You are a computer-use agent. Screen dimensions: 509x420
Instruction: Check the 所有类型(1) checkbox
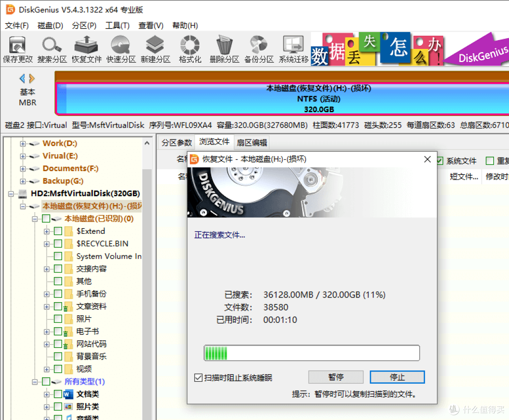tap(46, 382)
